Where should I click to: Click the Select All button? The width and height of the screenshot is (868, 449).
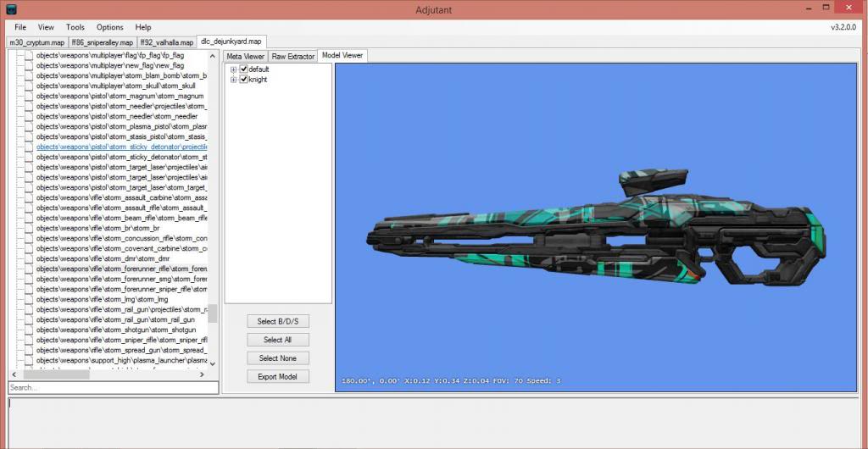(278, 340)
